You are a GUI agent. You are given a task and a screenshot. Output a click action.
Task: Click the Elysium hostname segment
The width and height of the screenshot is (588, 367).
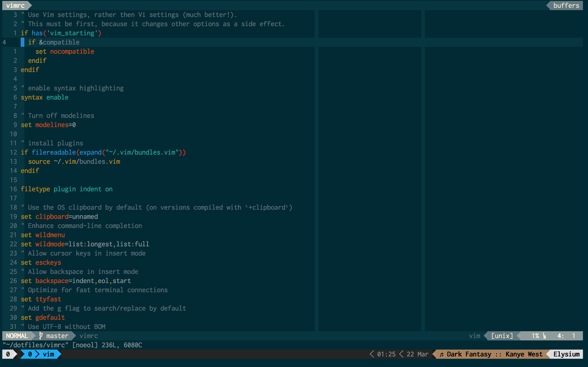coord(566,354)
